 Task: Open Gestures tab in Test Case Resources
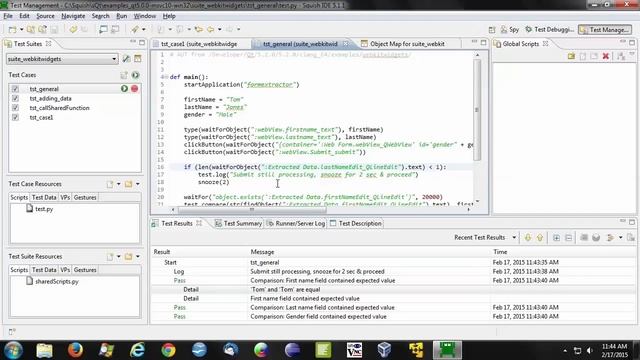(x=85, y=198)
